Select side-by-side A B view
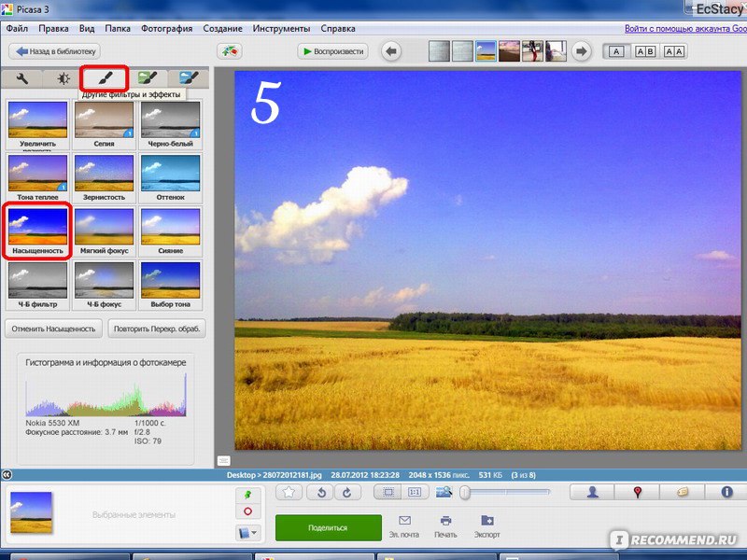The image size is (747, 560). (645, 51)
